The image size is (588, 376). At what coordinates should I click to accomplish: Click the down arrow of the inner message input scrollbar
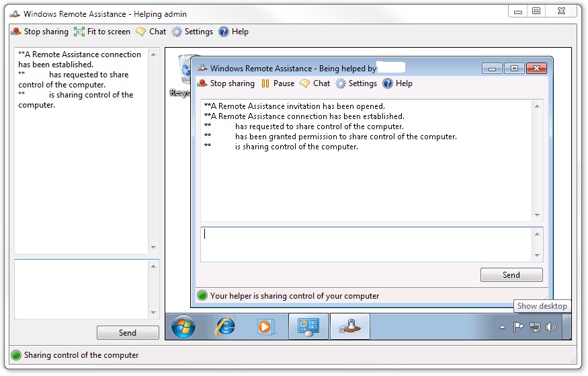(537, 256)
